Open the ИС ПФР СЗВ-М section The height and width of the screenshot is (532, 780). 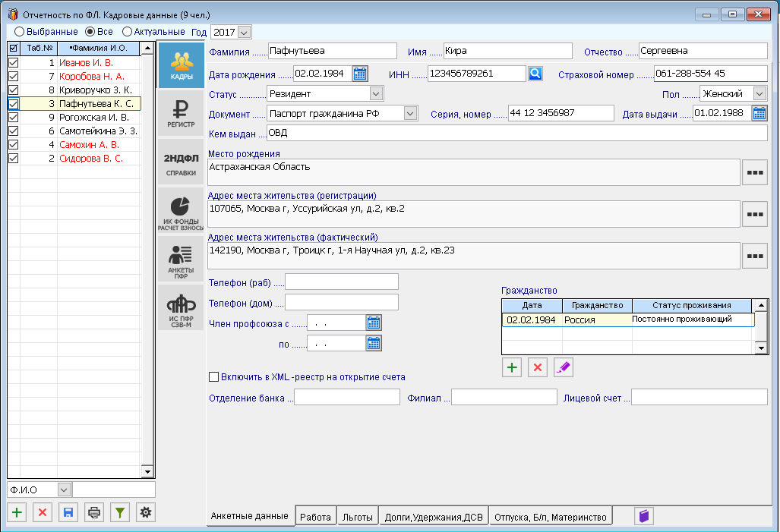click(x=181, y=308)
